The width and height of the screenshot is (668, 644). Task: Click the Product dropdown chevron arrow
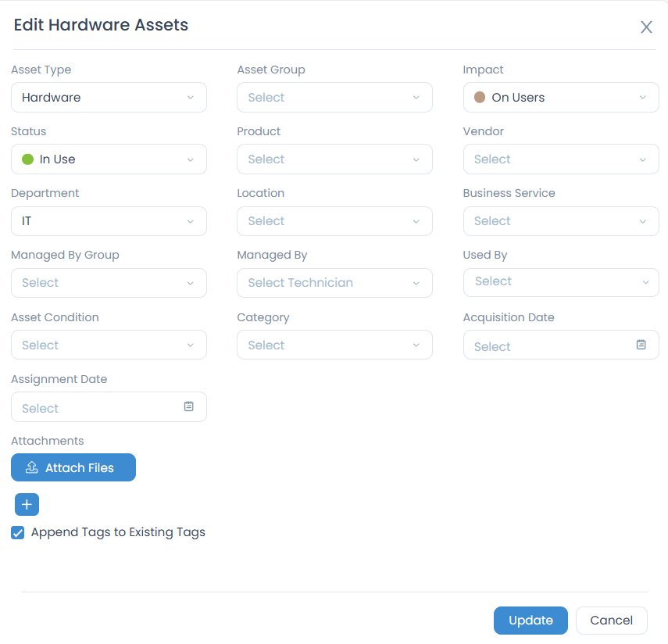(416, 159)
